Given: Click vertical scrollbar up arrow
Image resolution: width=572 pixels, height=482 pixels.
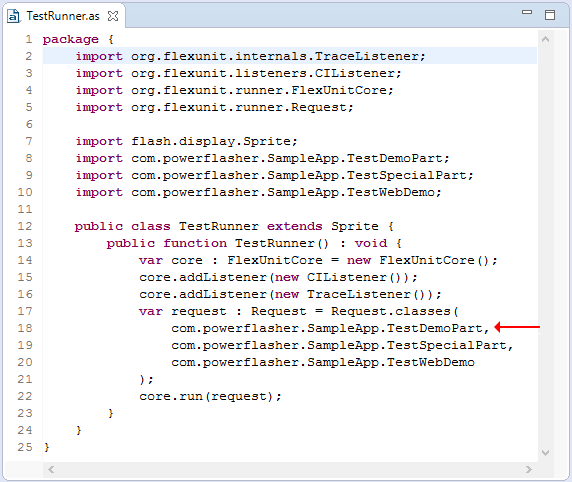Looking at the screenshot, I should click(x=545, y=39).
